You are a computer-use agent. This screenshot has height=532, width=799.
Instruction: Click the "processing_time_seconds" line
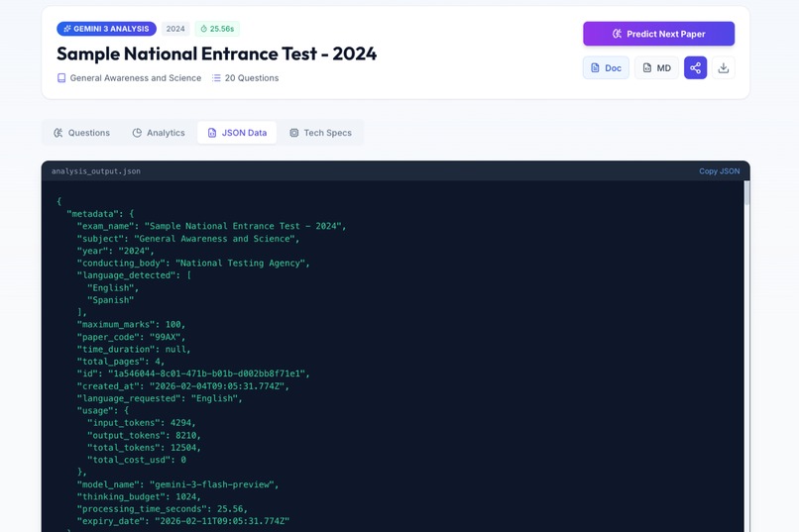pyautogui.click(x=162, y=509)
